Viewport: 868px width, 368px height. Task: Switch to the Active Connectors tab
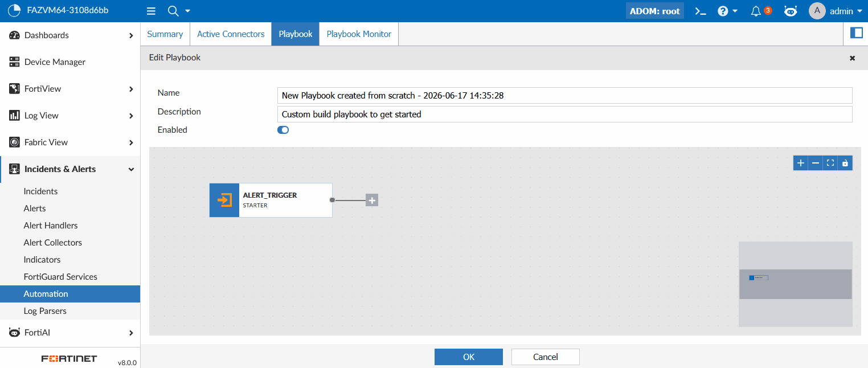click(x=231, y=34)
